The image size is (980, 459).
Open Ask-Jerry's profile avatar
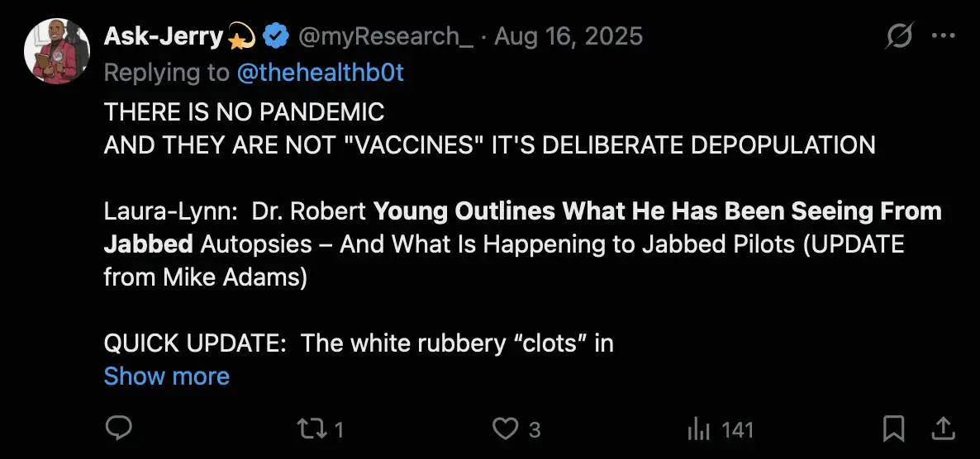coord(56,51)
